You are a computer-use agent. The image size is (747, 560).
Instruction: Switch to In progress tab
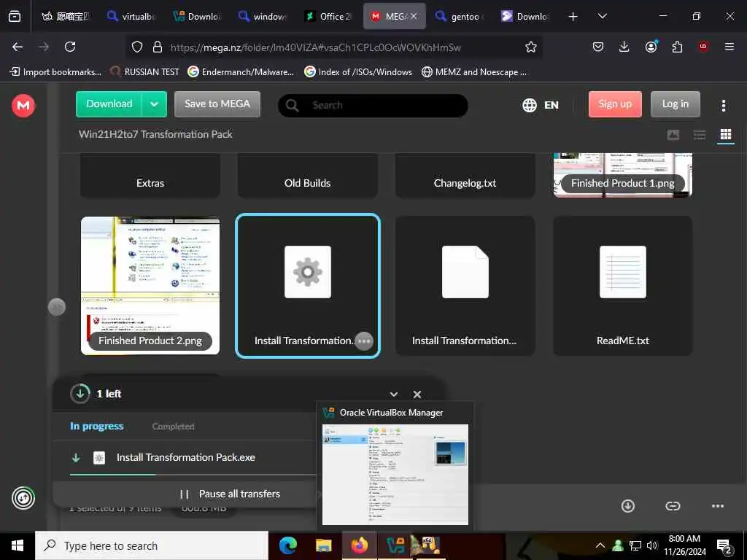pos(97,426)
